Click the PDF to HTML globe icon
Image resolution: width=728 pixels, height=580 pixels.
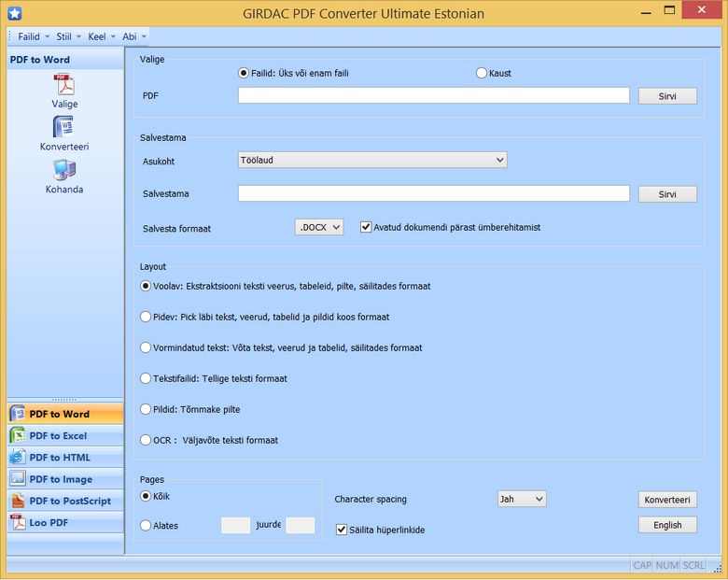(18, 458)
